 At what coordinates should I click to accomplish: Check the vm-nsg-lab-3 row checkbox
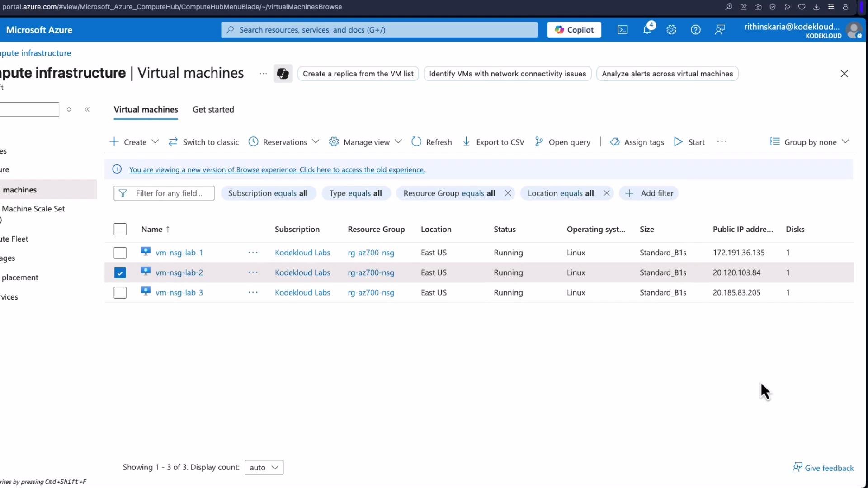(x=120, y=293)
